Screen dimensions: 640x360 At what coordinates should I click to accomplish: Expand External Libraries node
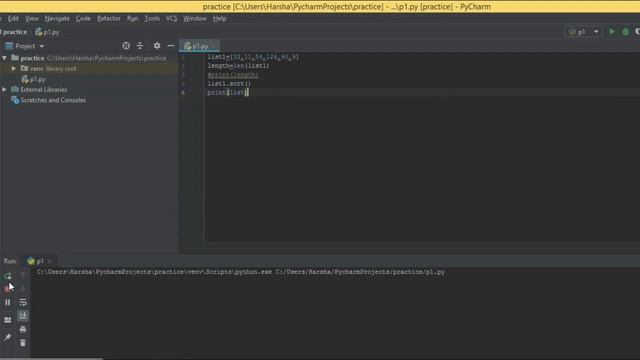pyautogui.click(x=4, y=89)
